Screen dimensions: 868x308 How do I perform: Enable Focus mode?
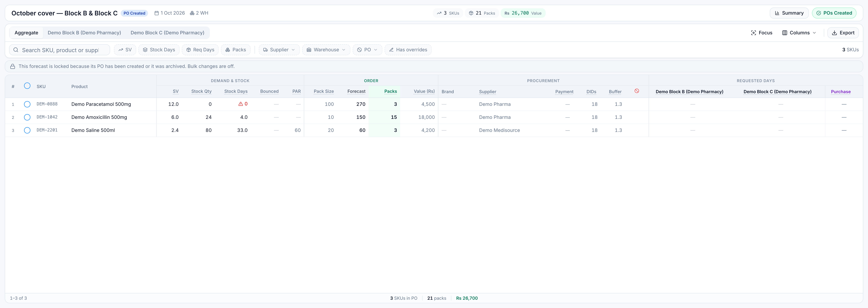pos(761,33)
